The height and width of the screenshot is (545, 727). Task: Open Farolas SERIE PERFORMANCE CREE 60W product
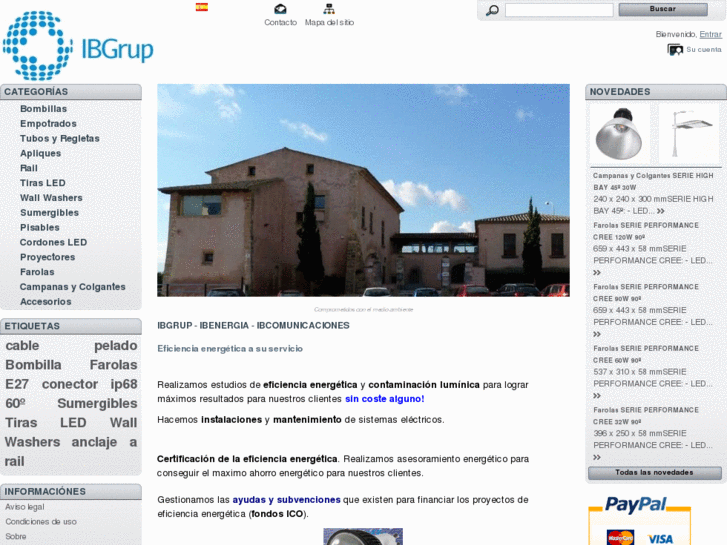(646, 354)
